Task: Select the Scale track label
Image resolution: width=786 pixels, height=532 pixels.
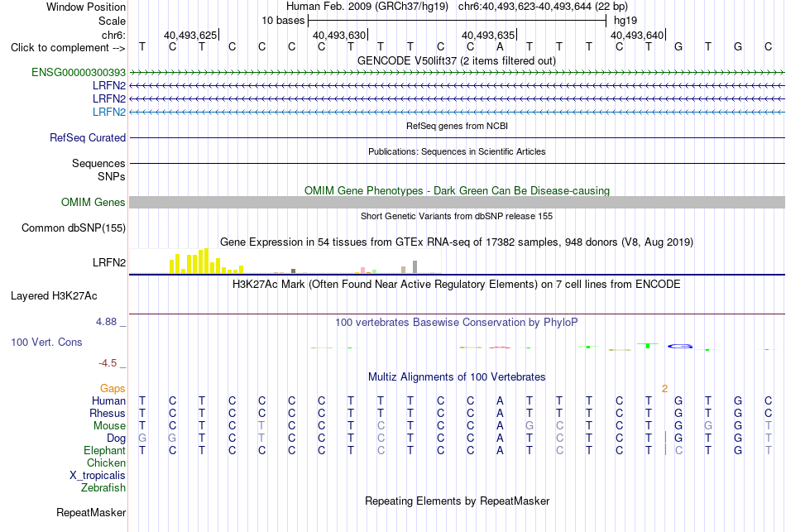Action: [112, 21]
